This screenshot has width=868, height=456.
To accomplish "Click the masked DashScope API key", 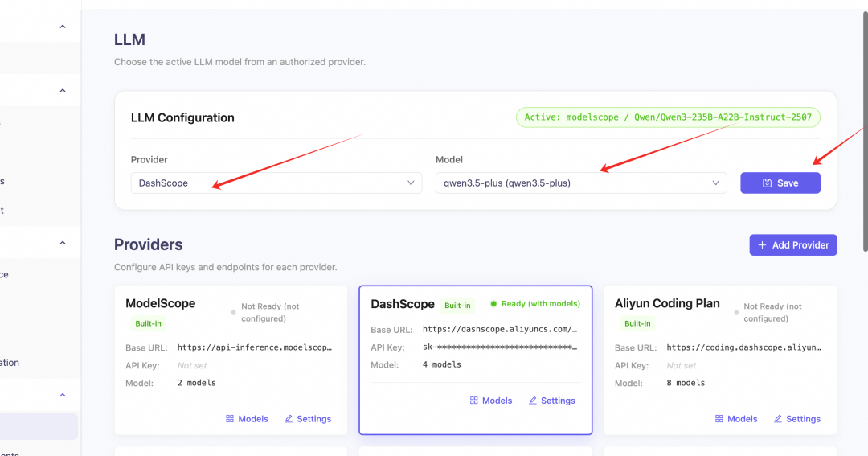I will [500, 347].
